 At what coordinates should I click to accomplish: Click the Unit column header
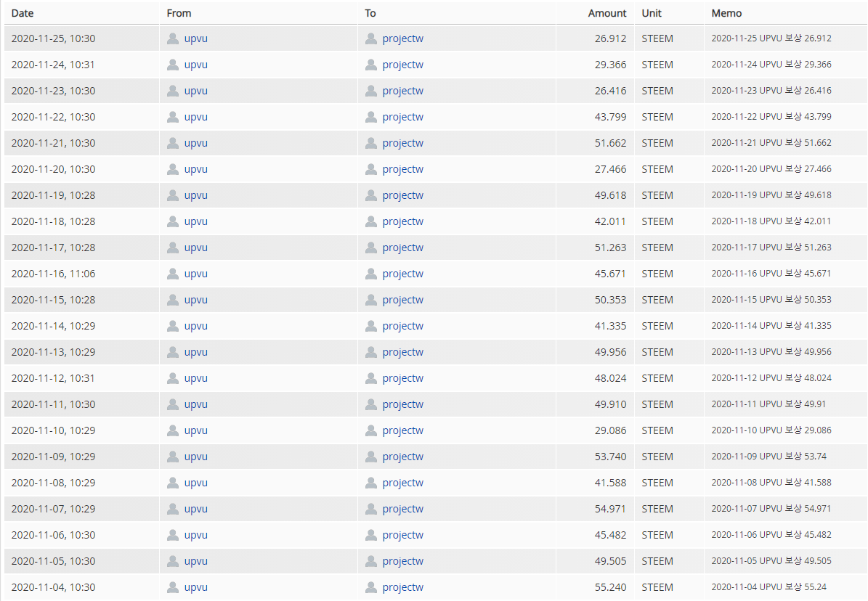click(652, 13)
